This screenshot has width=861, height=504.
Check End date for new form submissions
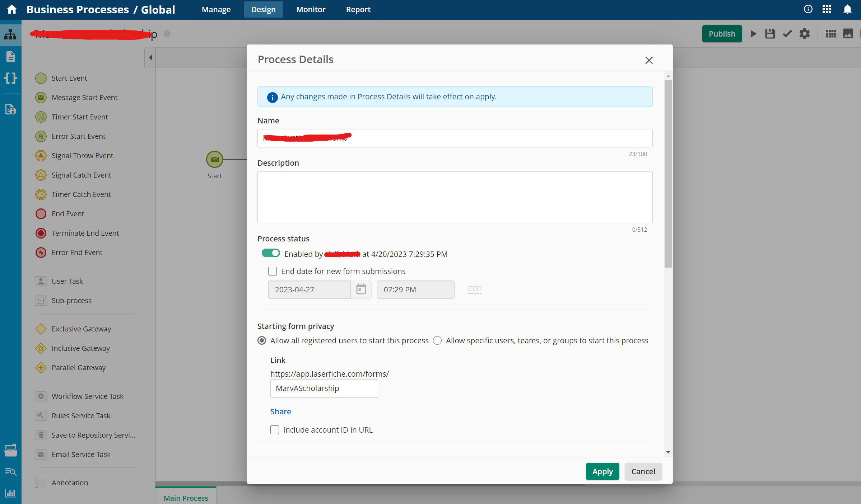[273, 271]
